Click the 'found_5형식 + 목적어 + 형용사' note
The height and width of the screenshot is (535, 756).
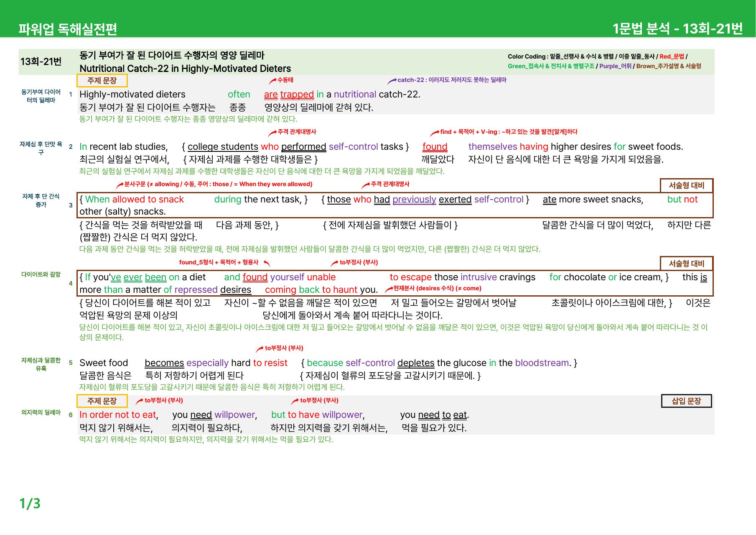219,262
